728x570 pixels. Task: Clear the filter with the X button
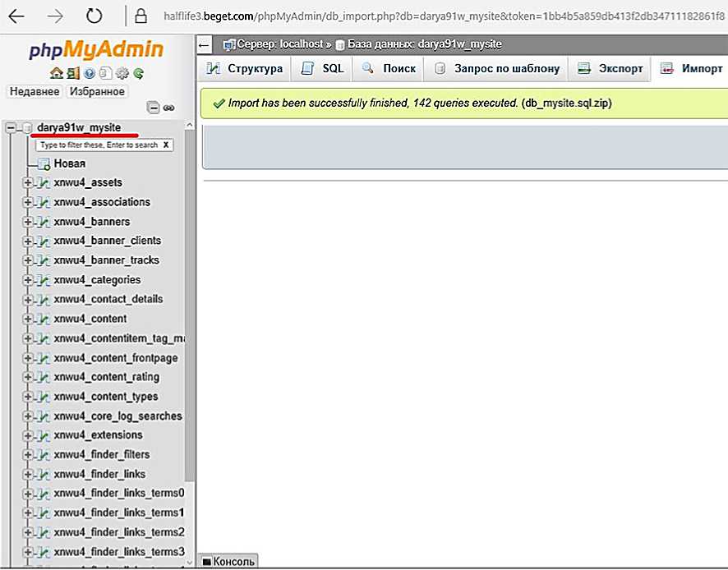tap(166, 145)
